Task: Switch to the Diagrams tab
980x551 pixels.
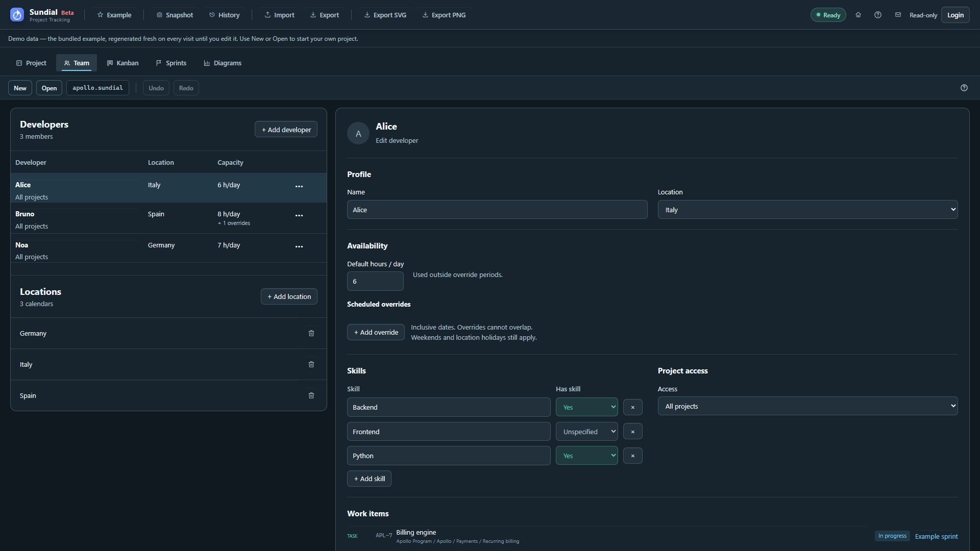Action: tap(223, 63)
